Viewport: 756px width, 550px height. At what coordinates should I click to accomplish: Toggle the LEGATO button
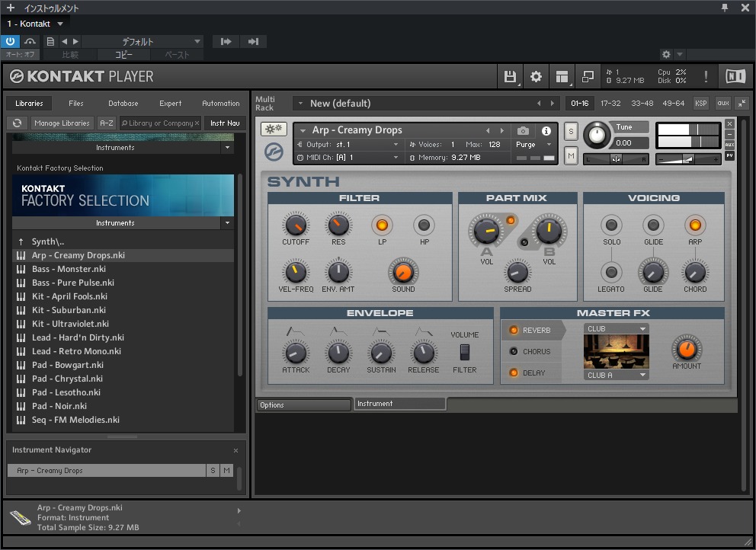611,273
